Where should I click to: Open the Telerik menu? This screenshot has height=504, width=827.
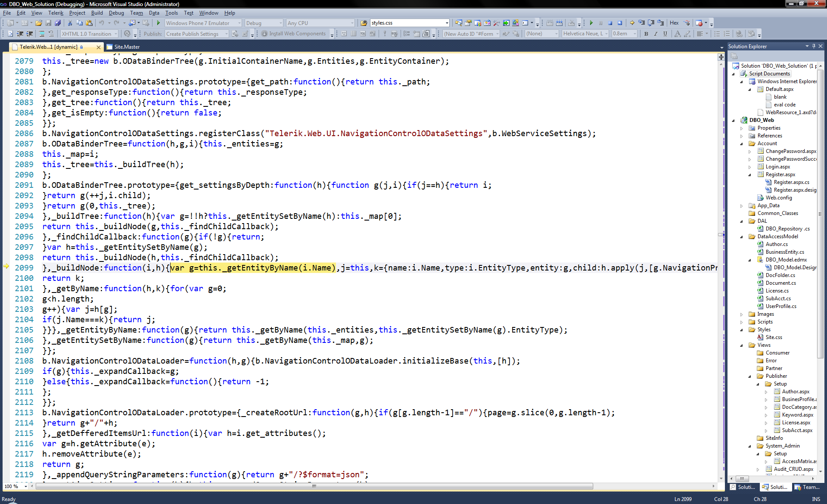pos(56,13)
